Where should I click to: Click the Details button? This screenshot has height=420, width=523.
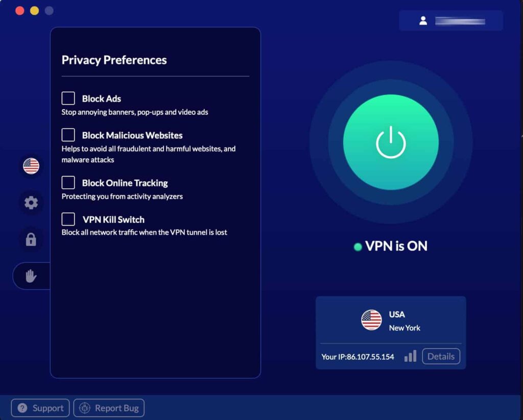tap(441, 356)
